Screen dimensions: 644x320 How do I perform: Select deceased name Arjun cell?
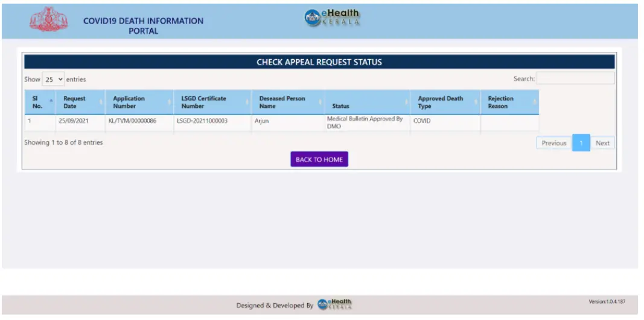287,123
